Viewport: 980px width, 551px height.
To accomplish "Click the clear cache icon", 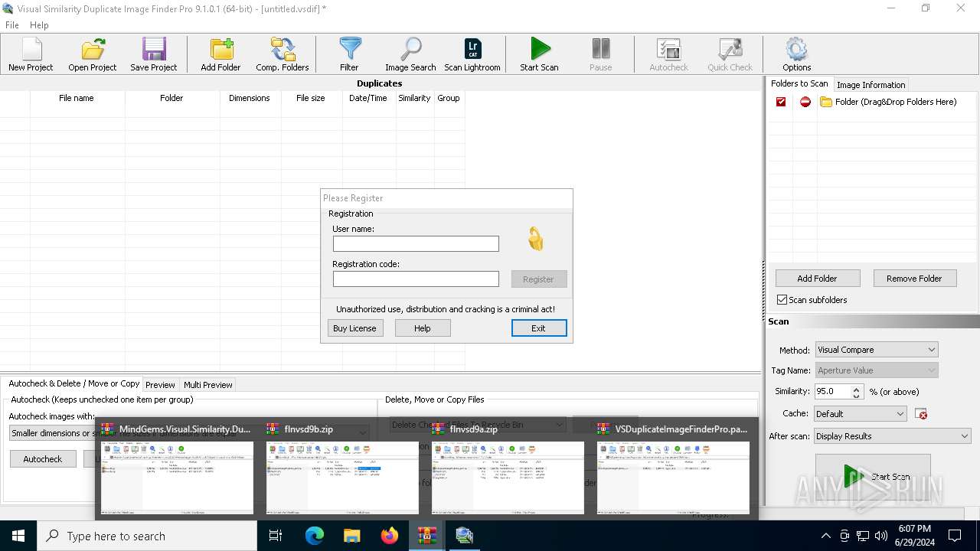I will click(921, 414).
